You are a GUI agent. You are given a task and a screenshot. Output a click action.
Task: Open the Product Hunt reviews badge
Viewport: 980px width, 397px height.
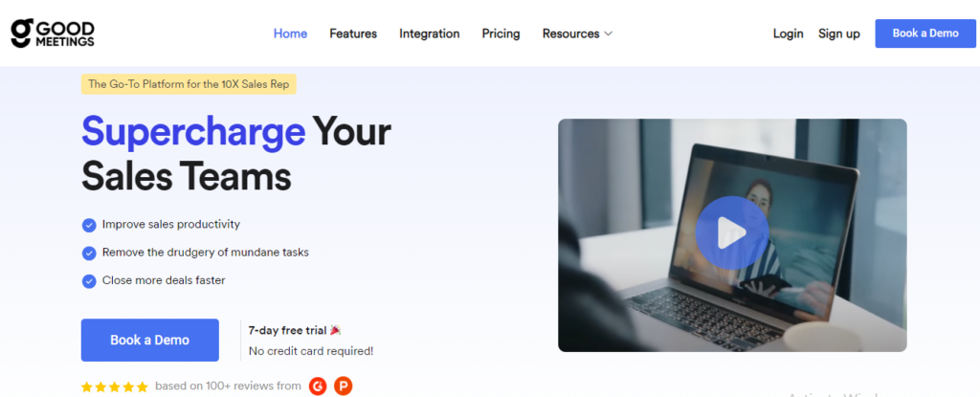tap(344, 386)
